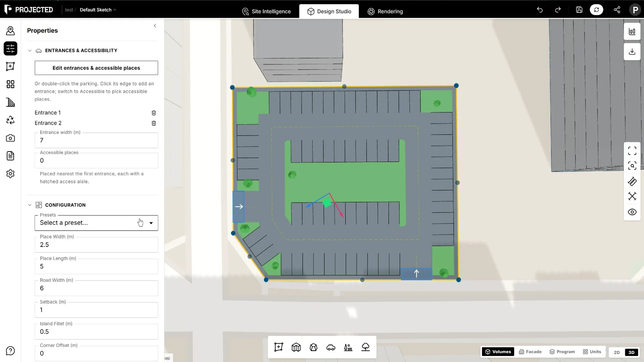644x362 pixels.
Task: Select the Units display mode
Action: pyautogui.click(x=592, y=352)
